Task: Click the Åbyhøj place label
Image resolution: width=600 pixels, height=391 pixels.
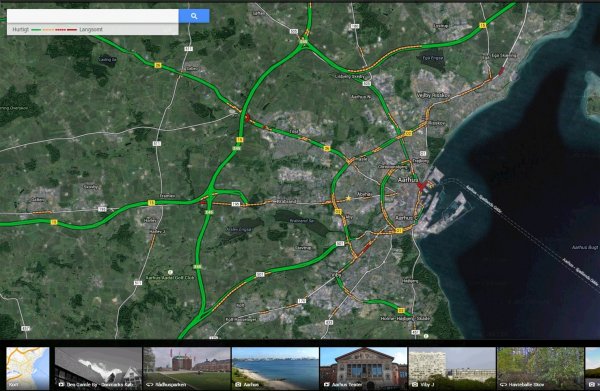Action: (364, 194)
